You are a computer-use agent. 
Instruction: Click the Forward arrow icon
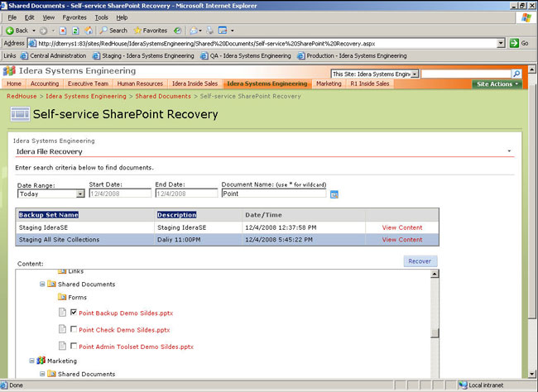(43, 31)
